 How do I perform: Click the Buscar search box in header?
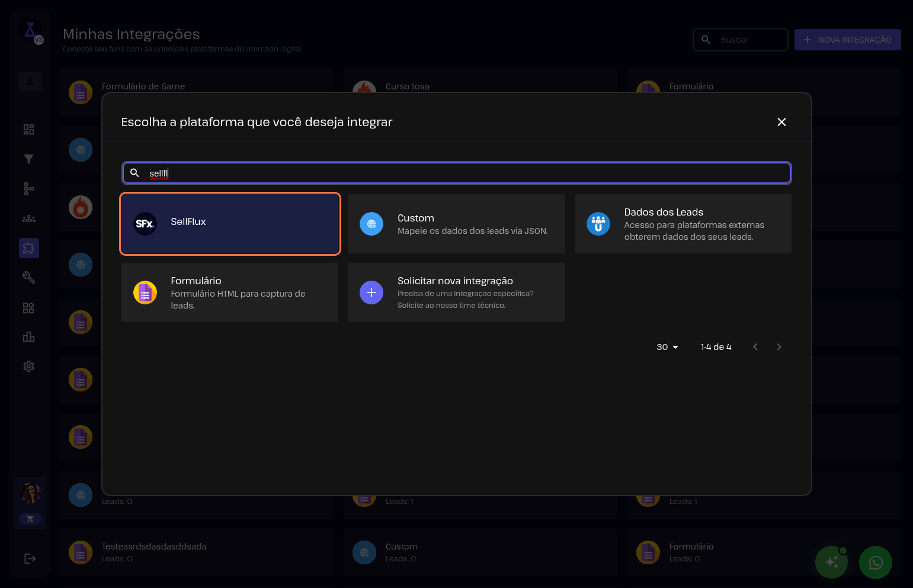pyautogui.click(x=741, y=40)
